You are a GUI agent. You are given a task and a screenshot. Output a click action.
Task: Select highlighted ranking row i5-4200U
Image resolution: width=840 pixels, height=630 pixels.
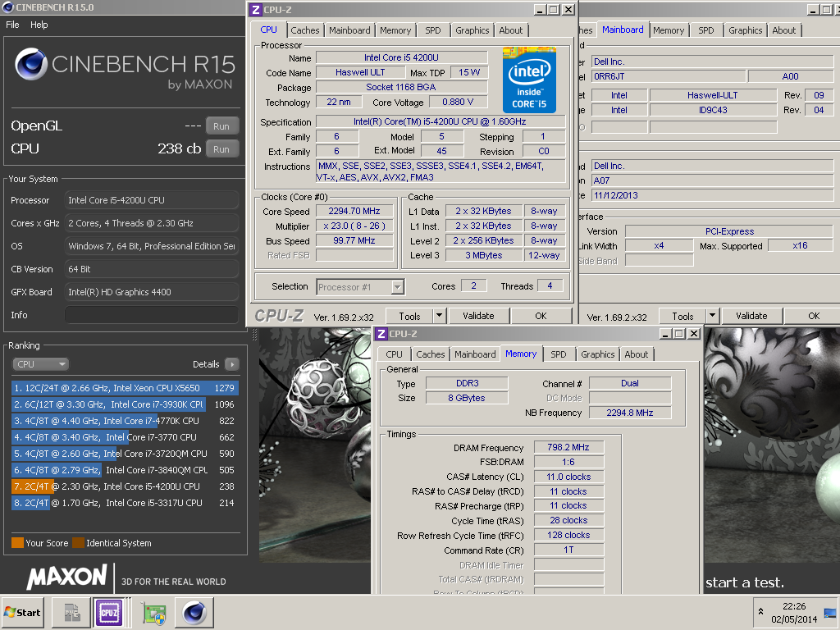coord(125,486)
